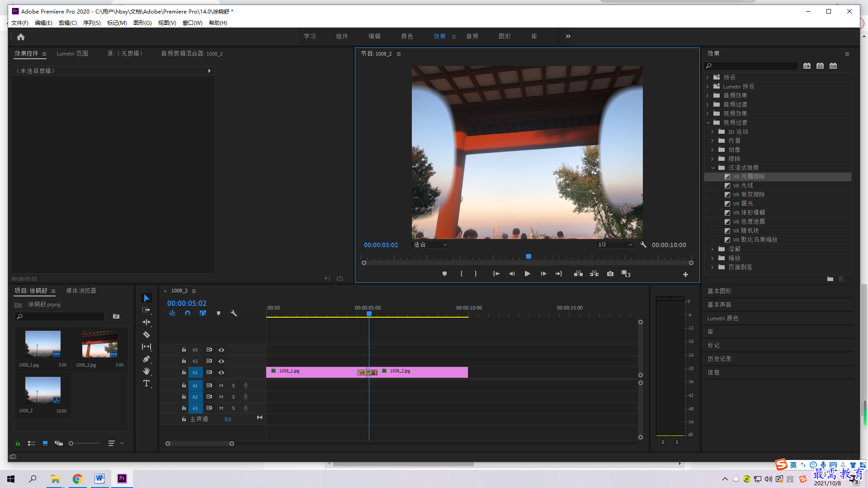Open the Lumetri 颜色 panel
868x488 pixels.
point(723,318)
